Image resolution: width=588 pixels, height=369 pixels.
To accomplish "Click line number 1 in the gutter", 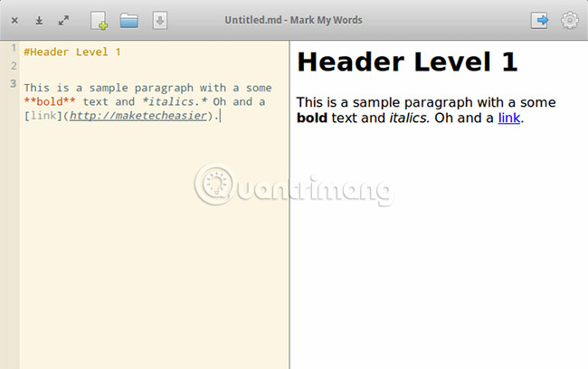I will click(14, 48).
